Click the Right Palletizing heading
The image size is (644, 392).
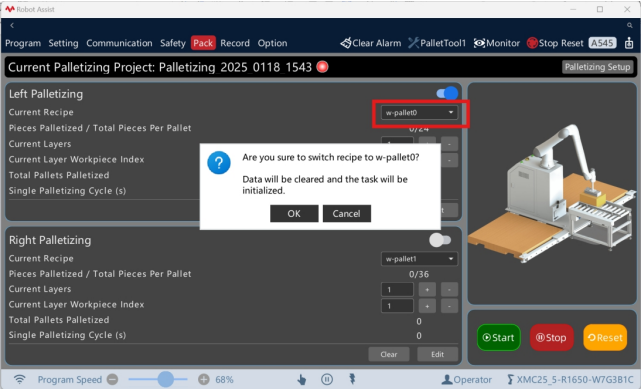(50, 240)
